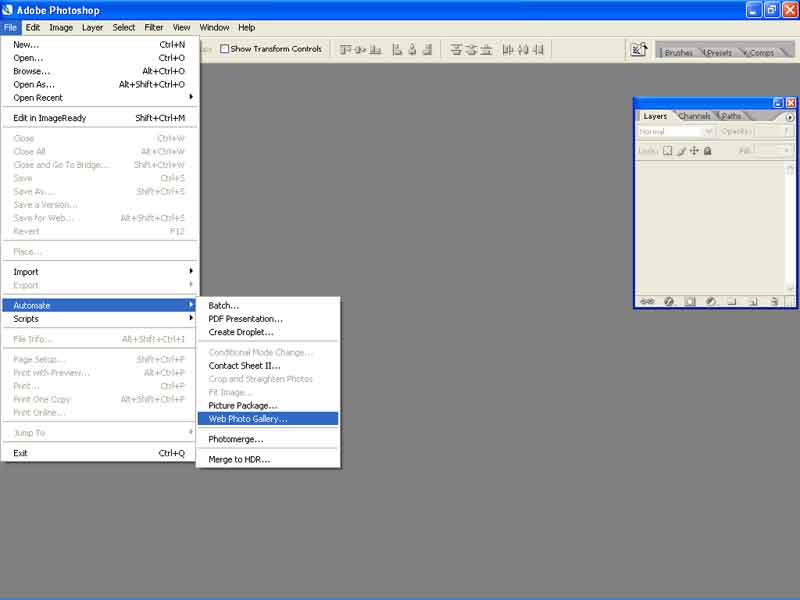
Task: Choose Exit from the File menu
Action: pyautogui.click(x=99, y=453)
